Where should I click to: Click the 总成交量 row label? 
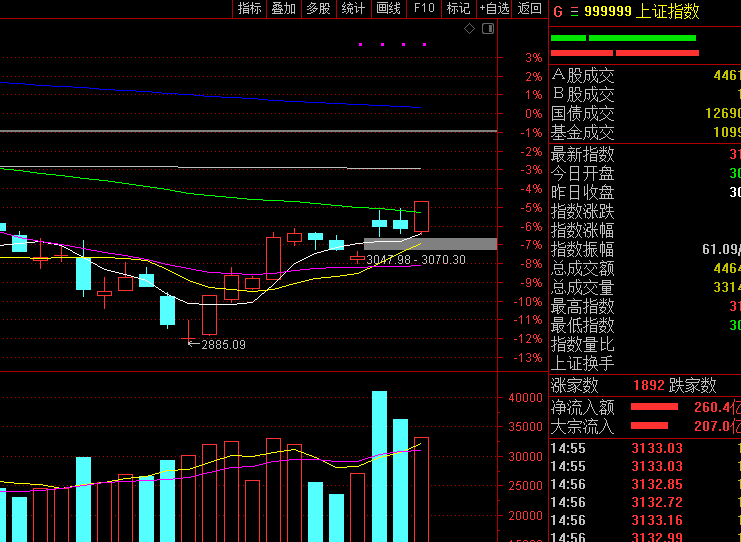(583, 287)
